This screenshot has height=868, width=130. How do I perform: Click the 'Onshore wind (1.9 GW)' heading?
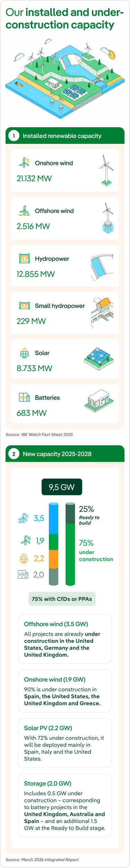[55, 680]
